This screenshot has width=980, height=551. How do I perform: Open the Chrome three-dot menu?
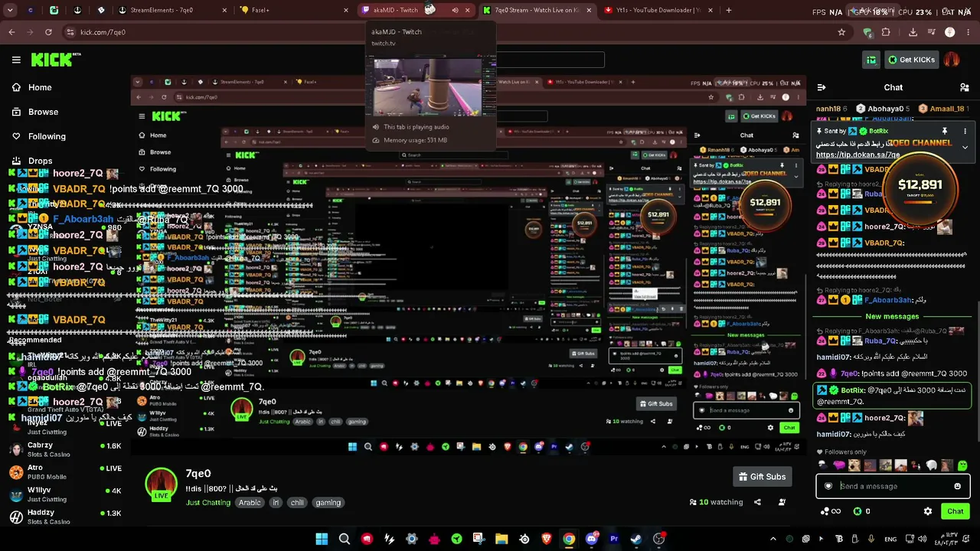click(968, 32)
